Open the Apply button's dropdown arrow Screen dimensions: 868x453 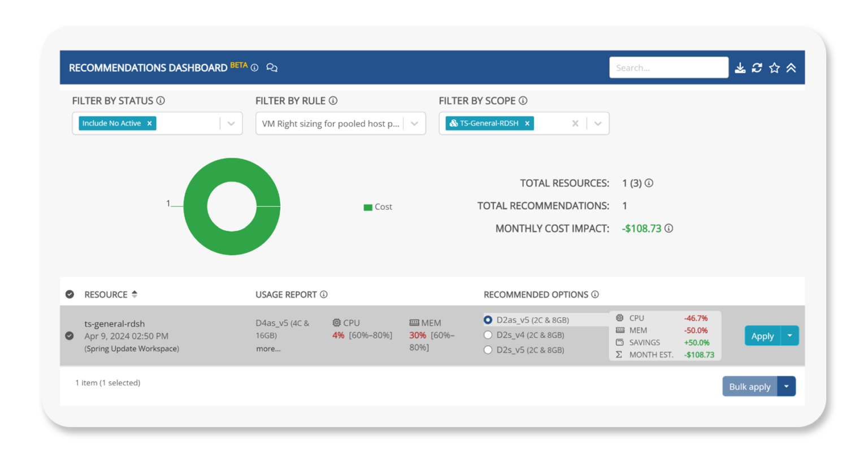[789, 335]
